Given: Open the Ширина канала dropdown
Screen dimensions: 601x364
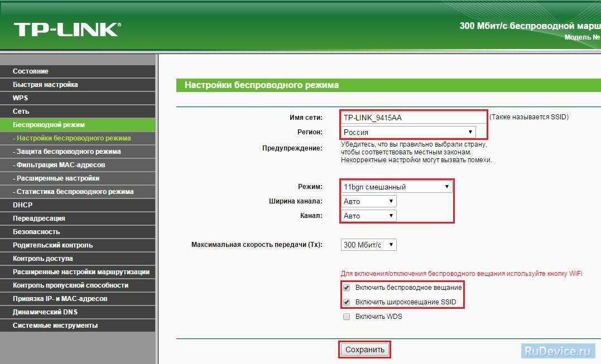Looking at the screenshot, I should coord(368,201).
